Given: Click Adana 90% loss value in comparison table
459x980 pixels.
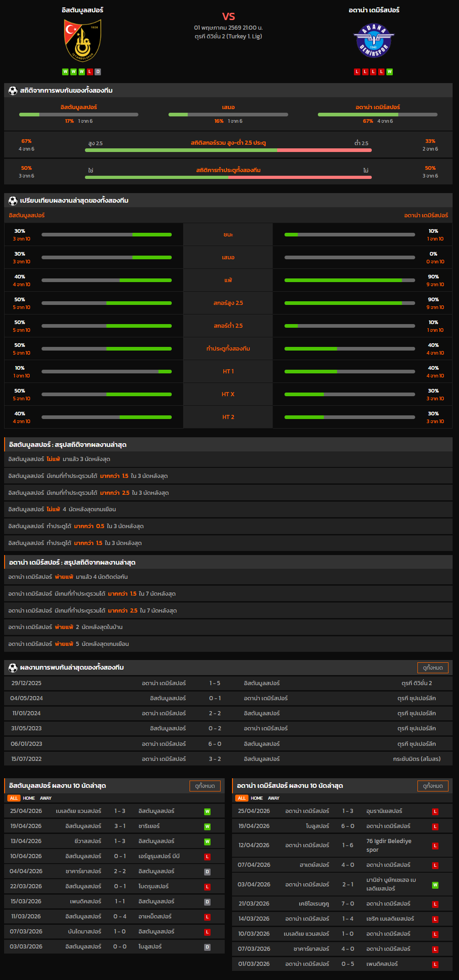Looking at the screenshot, I should (433, 277).
